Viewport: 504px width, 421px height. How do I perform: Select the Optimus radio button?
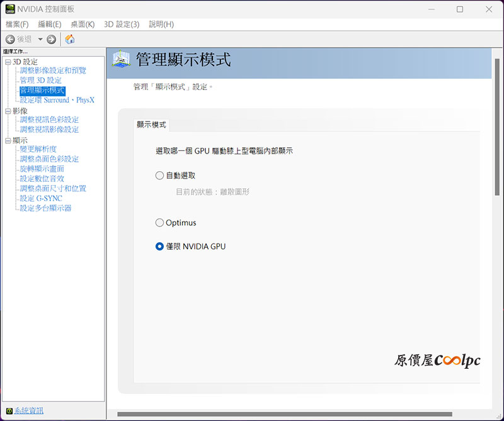(159, 223)
